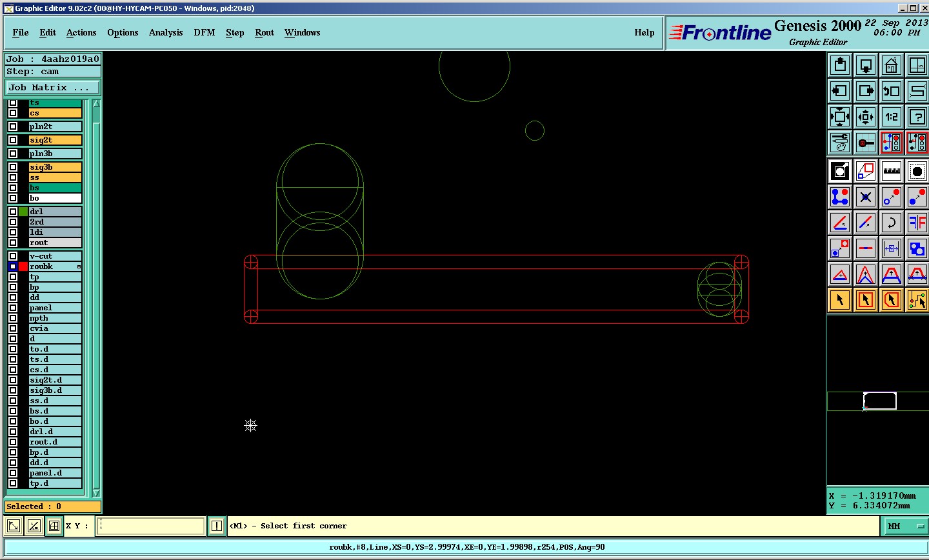Click the layer list scroll down arrow
The height and width of the screenshot is (560, 929).
pyautogui.click(x=97, y=493)
